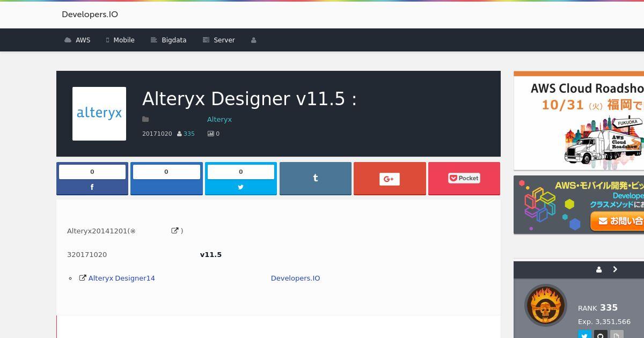
Task: Click the person icon in the author panel header
Action: click(x=599, y=270)
